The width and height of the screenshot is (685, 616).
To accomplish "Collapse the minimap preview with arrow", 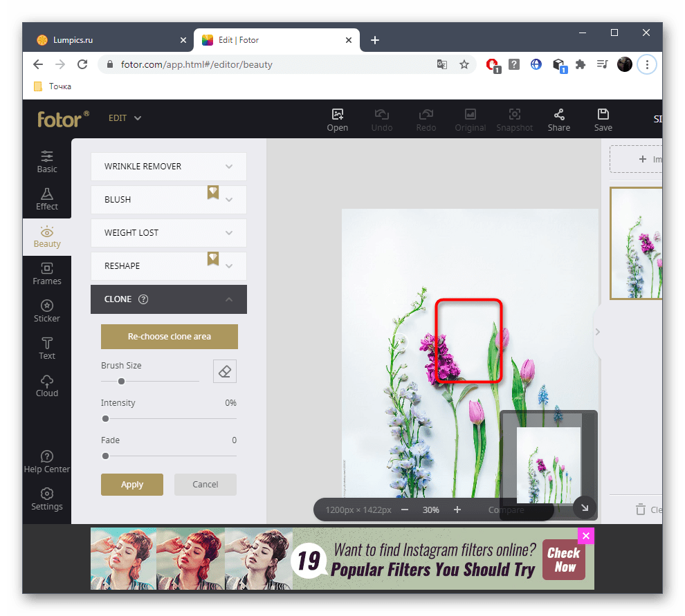I will point(584,508).
